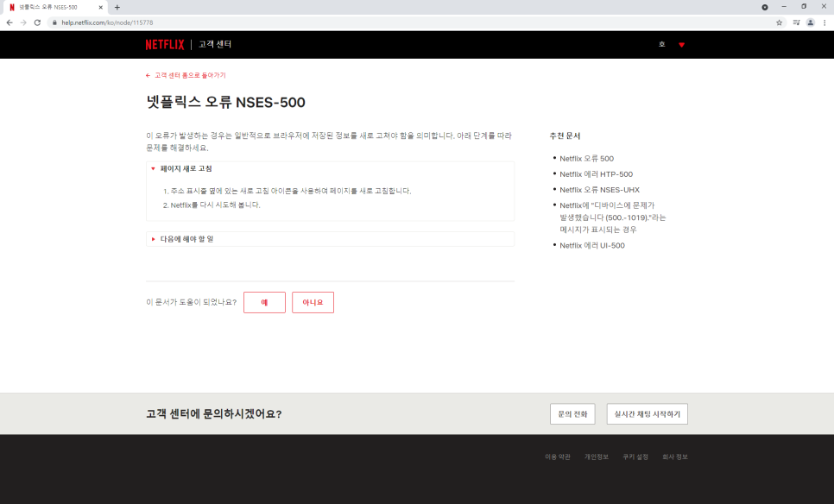Reload the page with the refresh icon
834x504 pixels.
coord(37,22)
